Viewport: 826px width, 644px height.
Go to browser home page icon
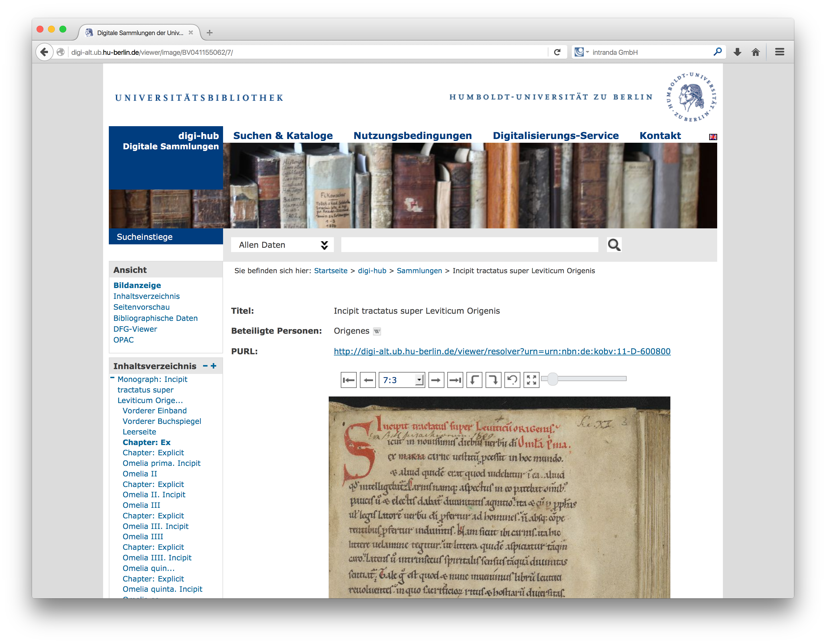[756, 52]
